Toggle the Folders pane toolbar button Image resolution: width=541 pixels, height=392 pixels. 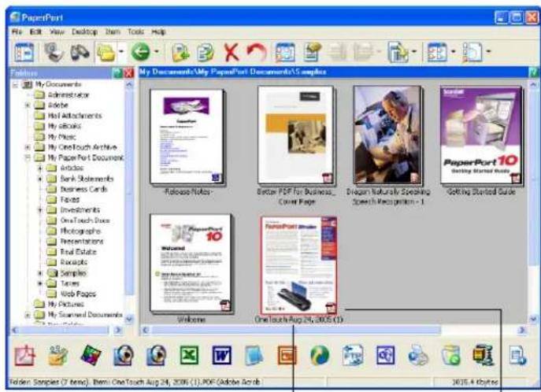[24, 53]
